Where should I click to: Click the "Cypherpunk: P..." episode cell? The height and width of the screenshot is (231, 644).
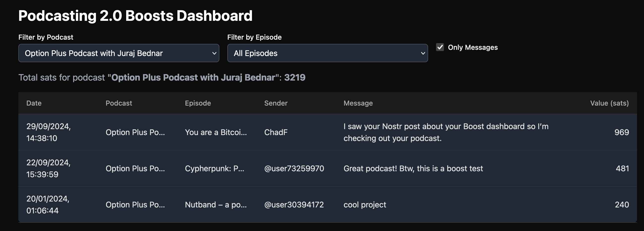[x=214, y=169]
